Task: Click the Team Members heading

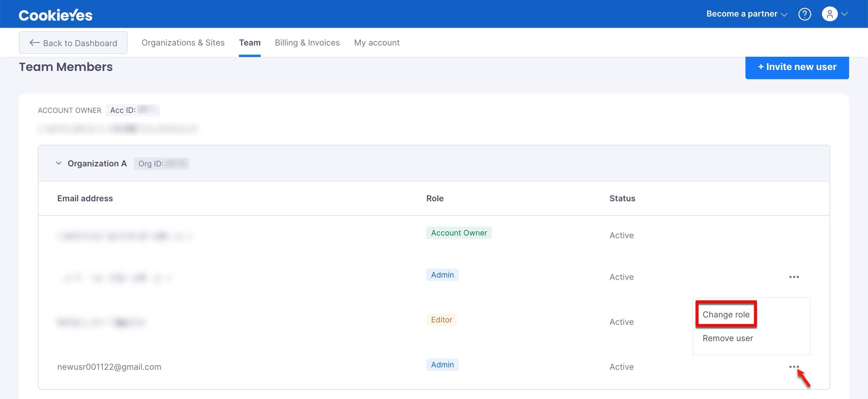Action: point(66,67)
